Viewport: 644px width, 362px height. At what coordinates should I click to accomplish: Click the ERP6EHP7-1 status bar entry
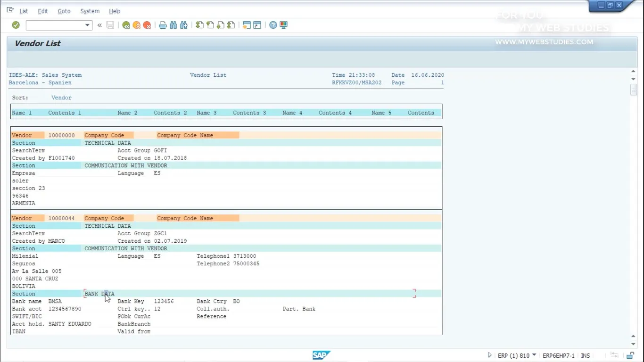(558, 355)
